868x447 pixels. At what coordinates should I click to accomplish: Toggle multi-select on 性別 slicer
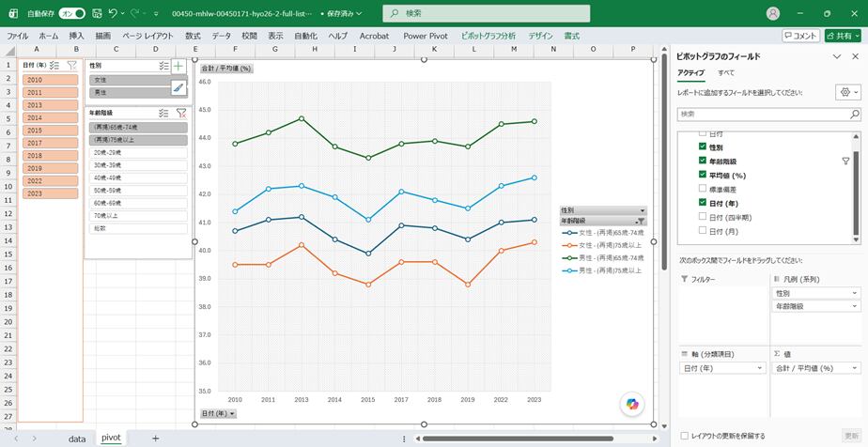click(163, 66)
